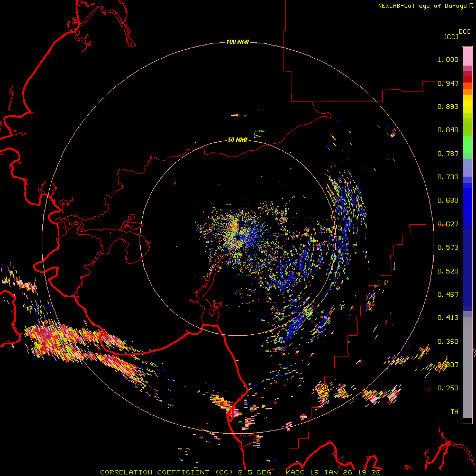Click the 0.893 scale value

pos(448,106)
